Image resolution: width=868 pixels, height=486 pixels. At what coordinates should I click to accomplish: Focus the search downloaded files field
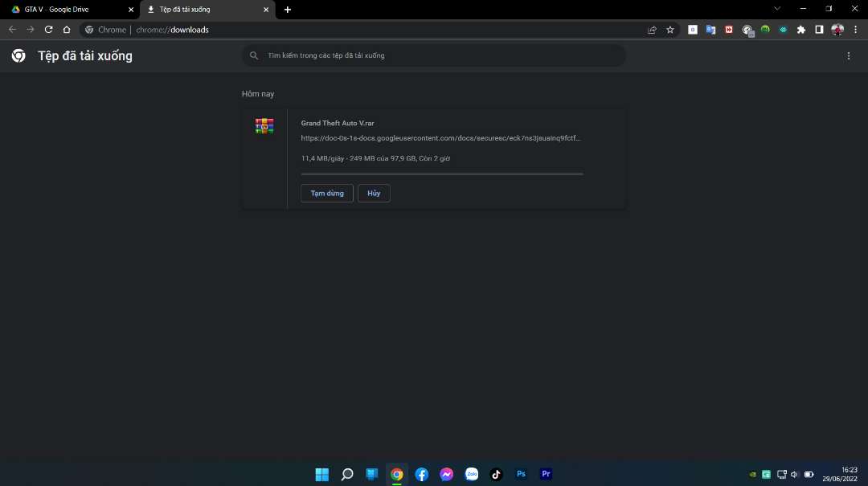(x=434, y=55)
